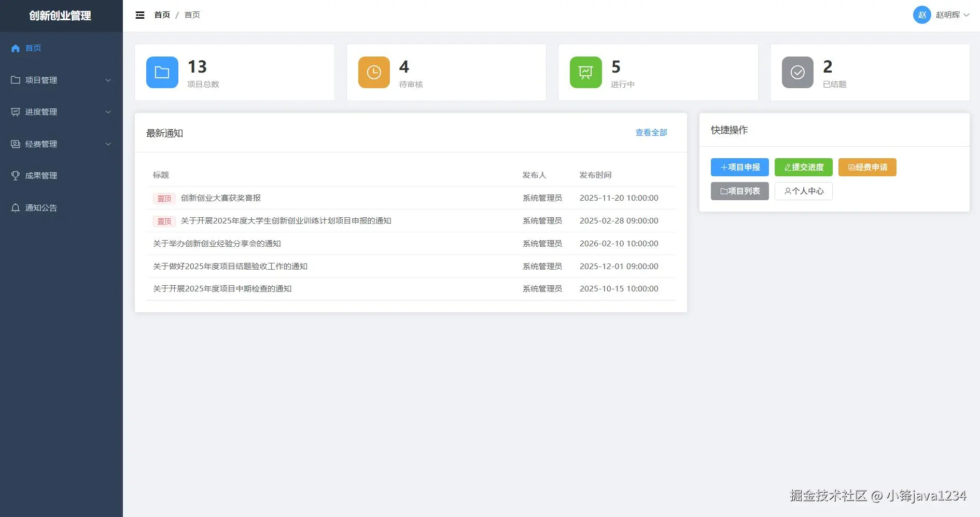The height and width of the screenshot is (517, 980).
Task: Click the orange 经费申请 button
Action: click(867, 167)
